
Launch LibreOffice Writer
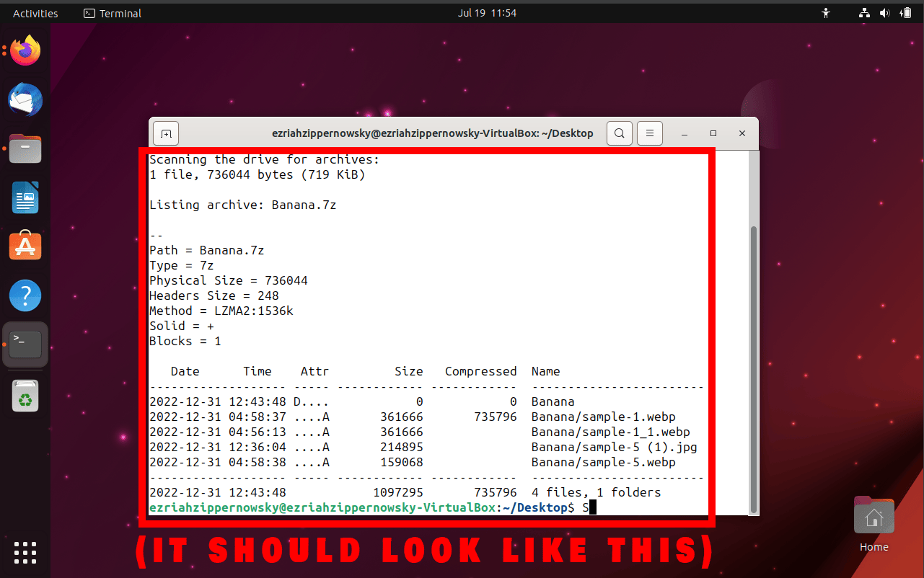click(x=25, y=197)
